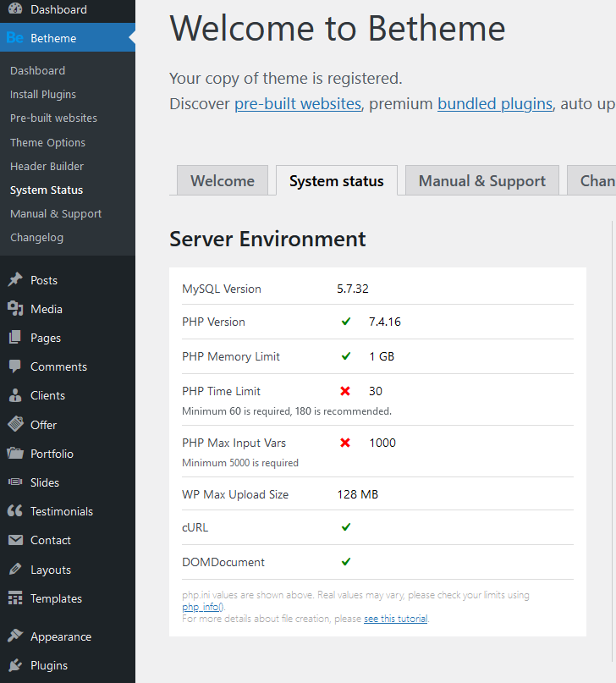Viewport: 616px width, 683px height.
Task: Open the Portfolio menu label
Action: click(x=52, y=454)
